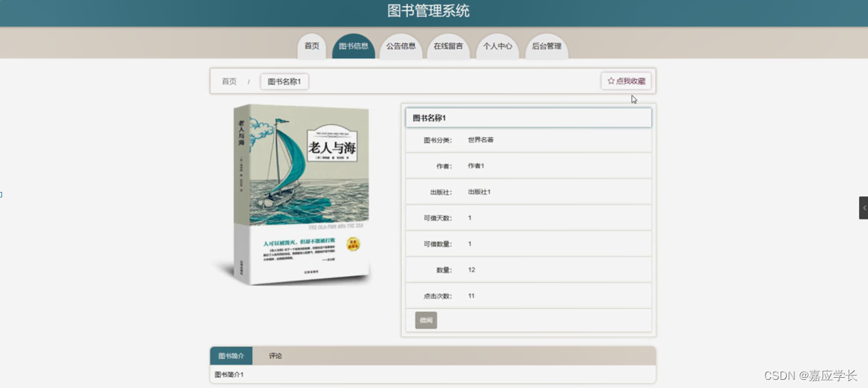
Task: Select the 图书信息 navigation tab
Action: pyautogui.click(x=353, y=46)
